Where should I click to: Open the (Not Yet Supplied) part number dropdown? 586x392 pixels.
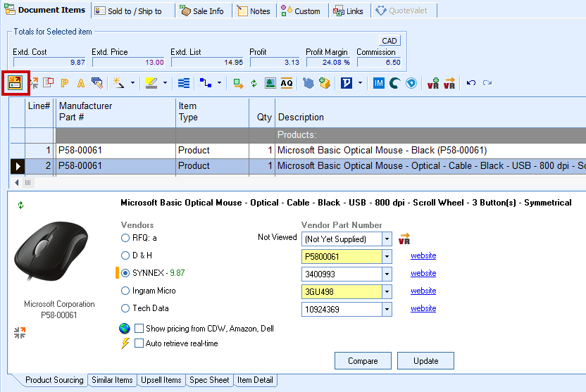click(x=387, y=239)
